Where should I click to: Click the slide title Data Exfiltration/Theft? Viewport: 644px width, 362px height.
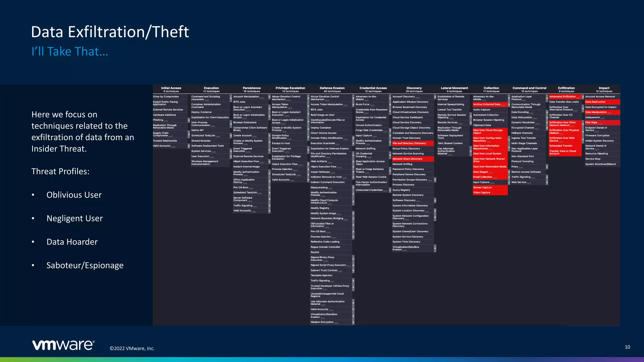click(x=110, y=32)
